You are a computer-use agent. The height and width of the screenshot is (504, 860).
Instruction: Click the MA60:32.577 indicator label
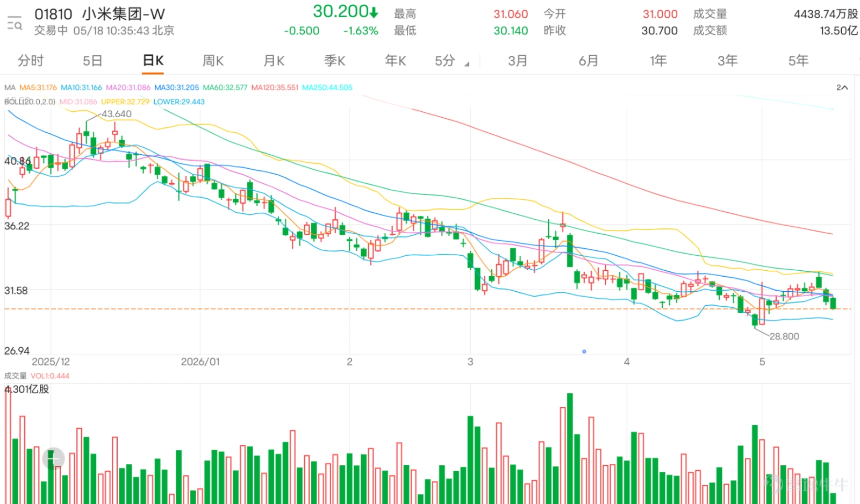pyautogui.click(x=225, y=87)
